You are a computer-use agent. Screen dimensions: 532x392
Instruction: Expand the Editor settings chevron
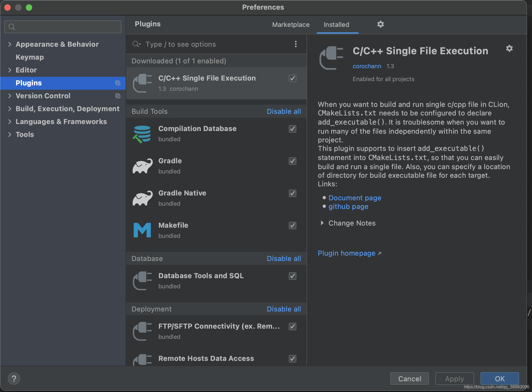(10, 70)
